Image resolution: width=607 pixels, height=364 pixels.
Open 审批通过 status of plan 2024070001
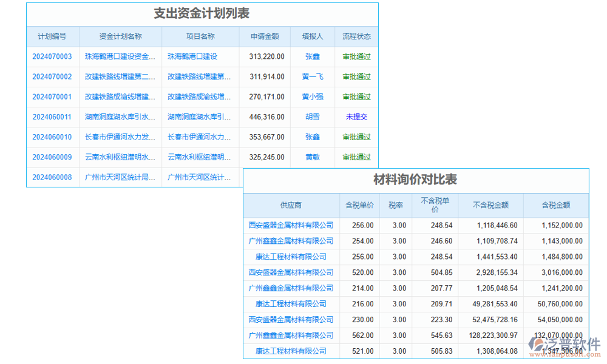pyautogui.click(x=356, y=96)
